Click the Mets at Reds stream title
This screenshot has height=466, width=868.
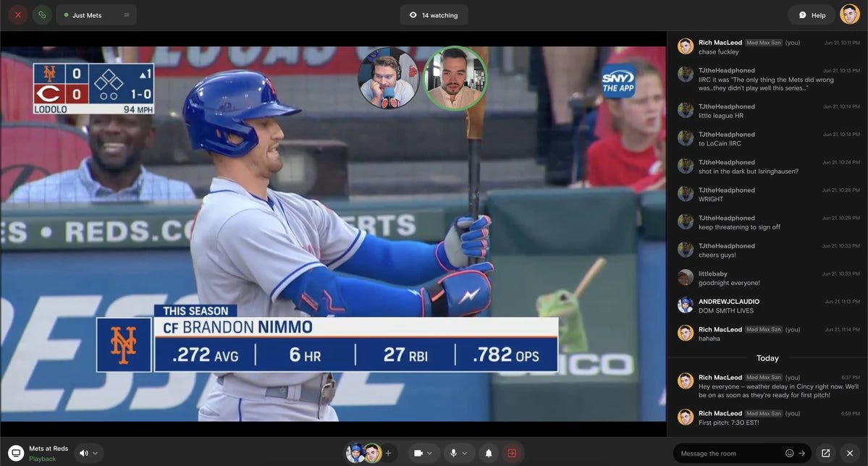point(49,449)
